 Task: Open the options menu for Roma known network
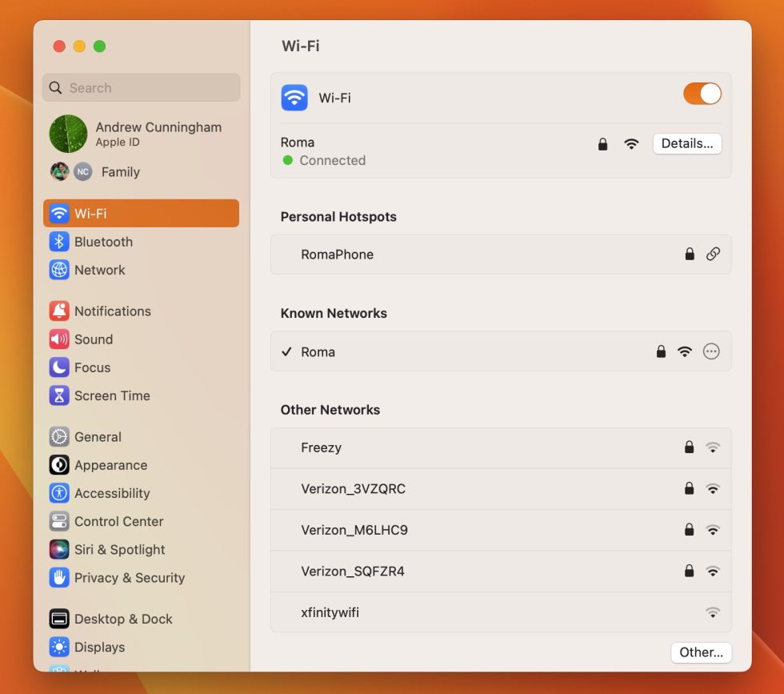pos(711,351)
